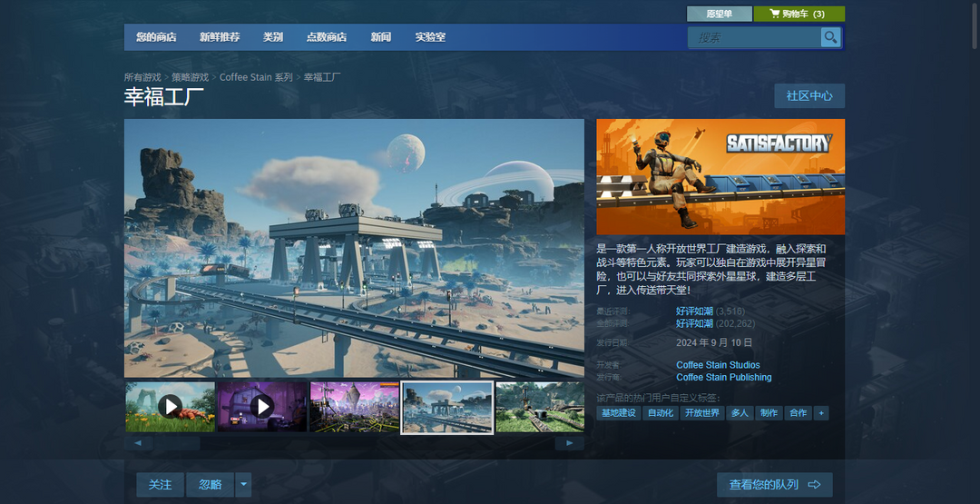980x504 pixels.
Task: Click into the 搜索 search field
Action: point(754,37)
